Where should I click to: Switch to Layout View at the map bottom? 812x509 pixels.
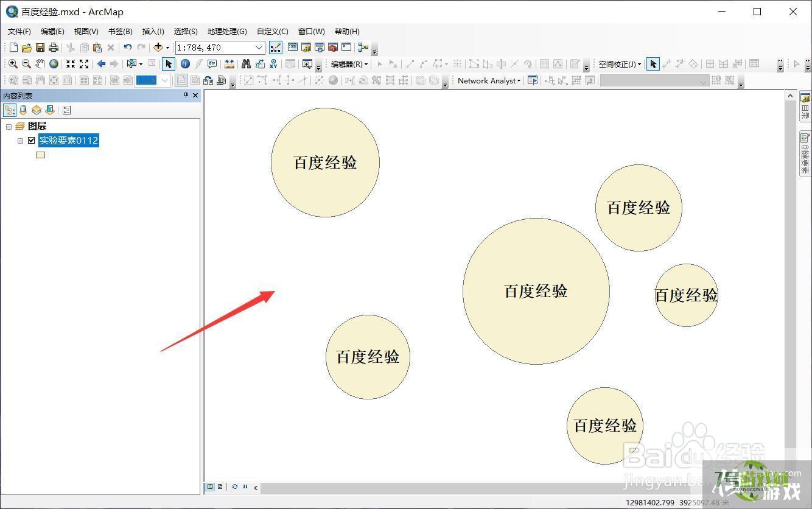220,487
